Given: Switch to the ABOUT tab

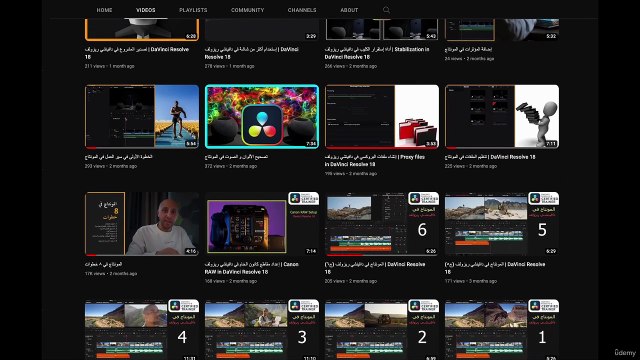Looking at the screenshot, I should click(349, 10).
